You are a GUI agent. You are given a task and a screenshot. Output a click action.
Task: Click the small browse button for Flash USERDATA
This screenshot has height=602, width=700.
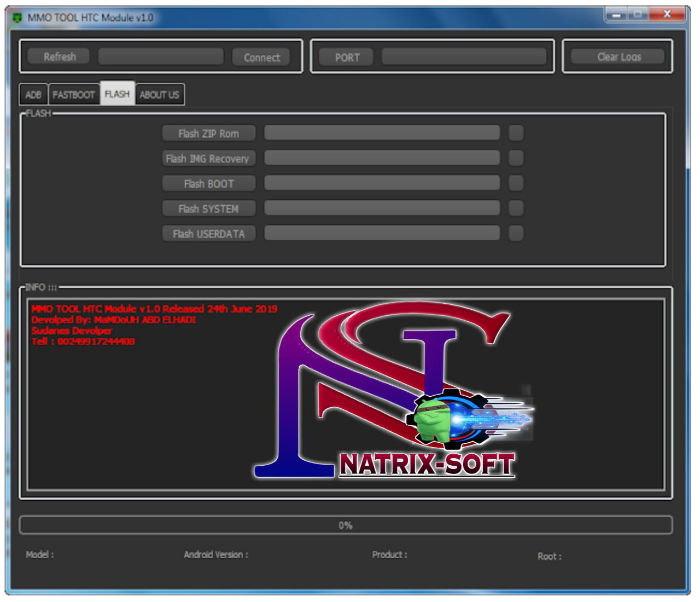point(516,234)
